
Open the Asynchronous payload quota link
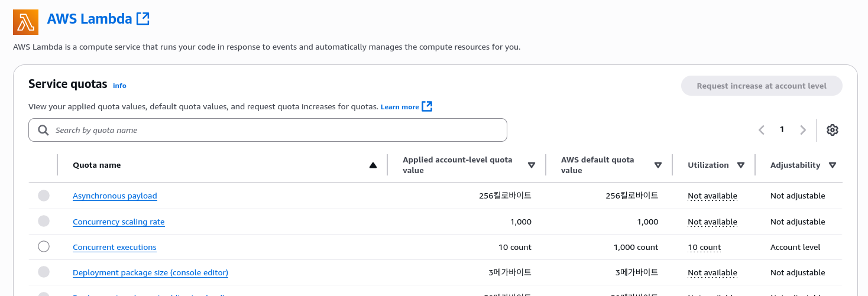click(x=115, y=196)
